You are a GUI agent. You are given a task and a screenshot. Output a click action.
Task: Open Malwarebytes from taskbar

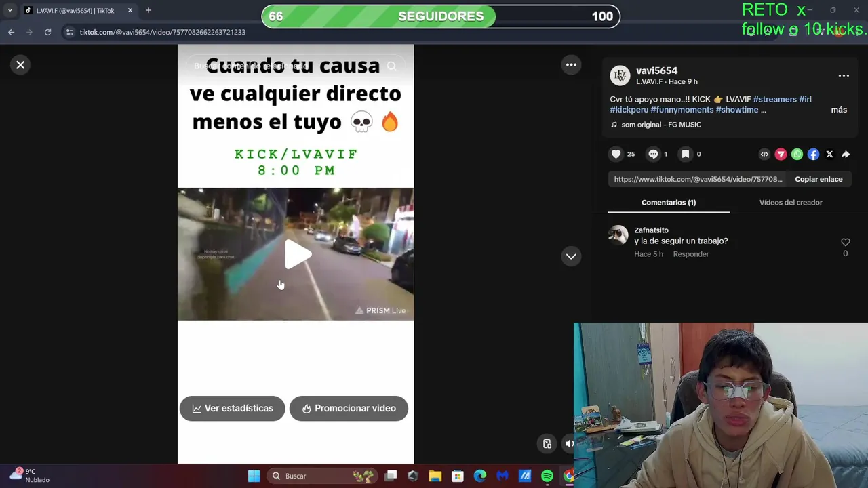502,476
